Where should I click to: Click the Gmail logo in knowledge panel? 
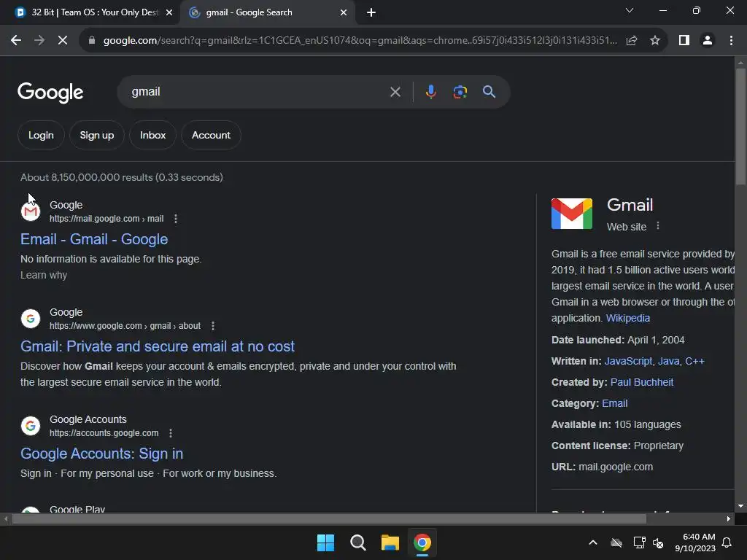click(572, 214)
